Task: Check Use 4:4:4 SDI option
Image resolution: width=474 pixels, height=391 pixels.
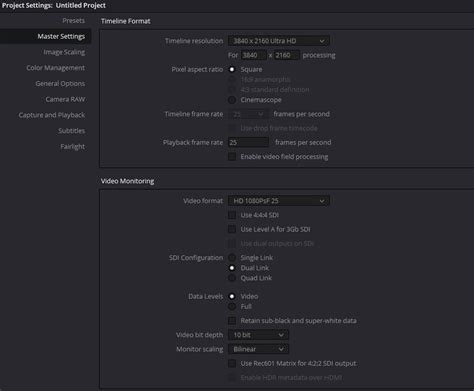Action: (232, 215)
